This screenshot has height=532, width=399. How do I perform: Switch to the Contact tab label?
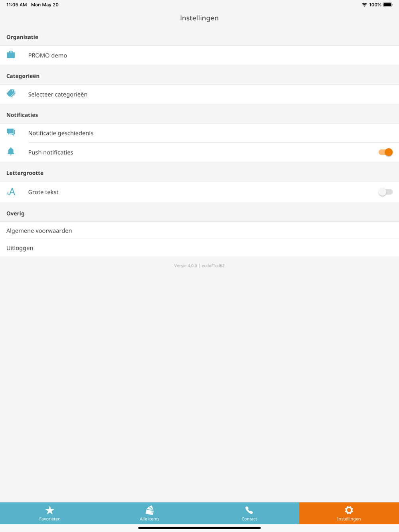pyautogui.click(x=249, y=519)
